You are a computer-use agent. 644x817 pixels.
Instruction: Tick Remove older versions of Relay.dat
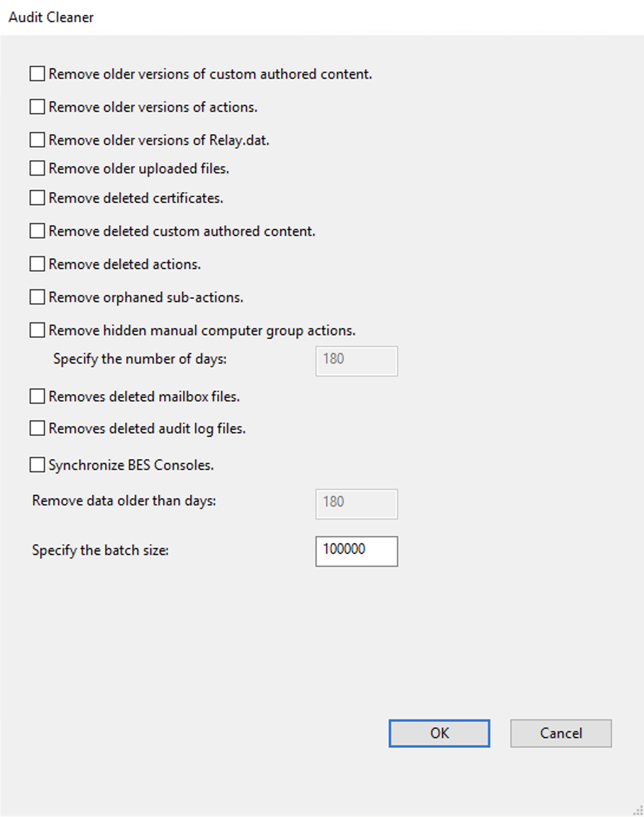(37, 140)
